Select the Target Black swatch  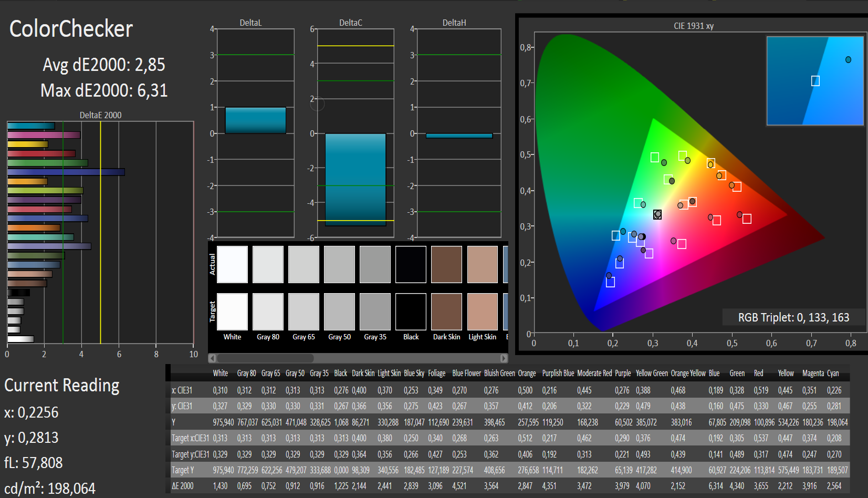(x=411, y=312)
